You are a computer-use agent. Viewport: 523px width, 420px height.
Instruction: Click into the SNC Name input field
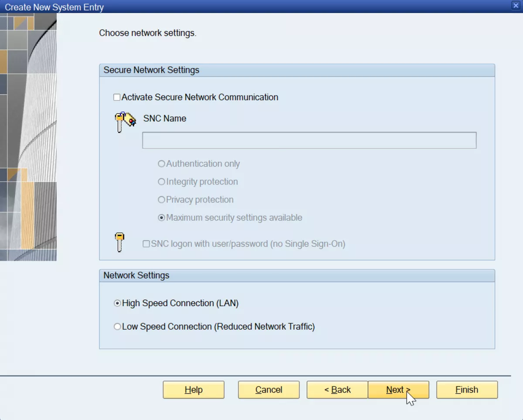point(309,140)
